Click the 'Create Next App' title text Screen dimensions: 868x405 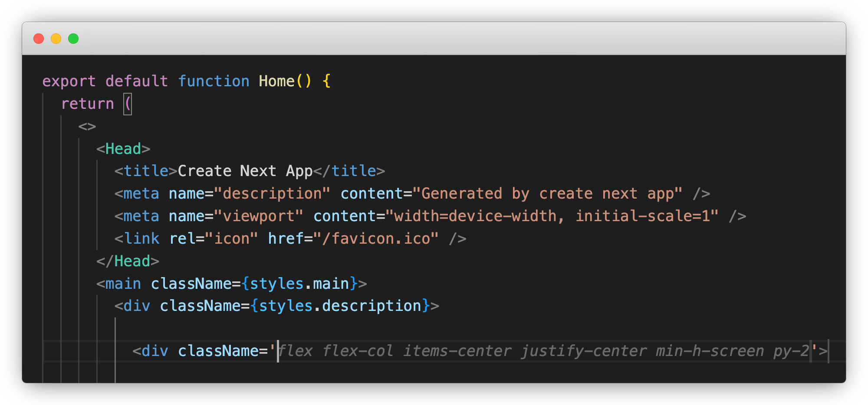[x=245, y=171]
